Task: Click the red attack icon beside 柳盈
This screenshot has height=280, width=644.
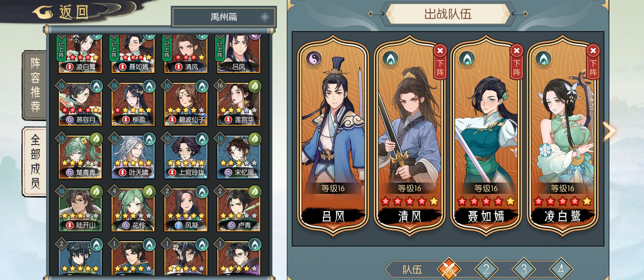Action: pos(126,120)
